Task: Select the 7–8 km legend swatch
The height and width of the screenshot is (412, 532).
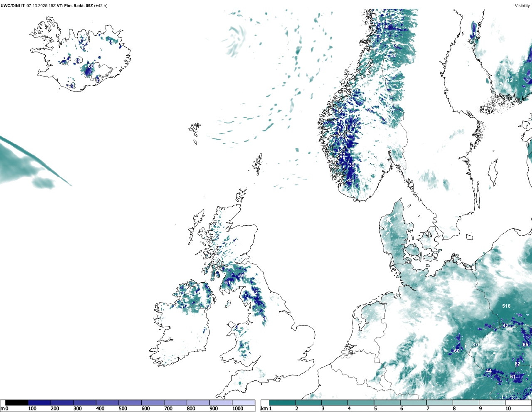Action: pos(440,403)
